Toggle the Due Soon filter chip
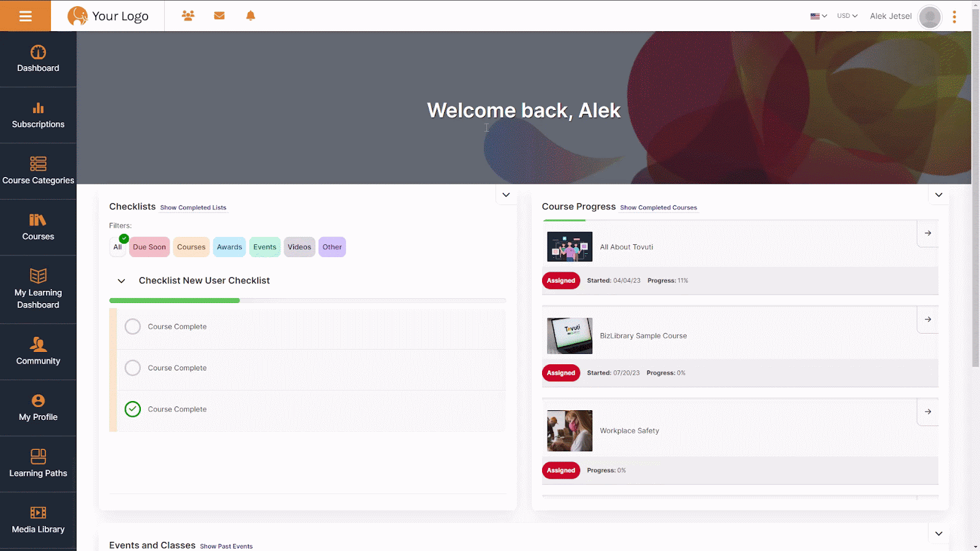The image size is (980, 551). pyautogui.click(x=149, y=247)
